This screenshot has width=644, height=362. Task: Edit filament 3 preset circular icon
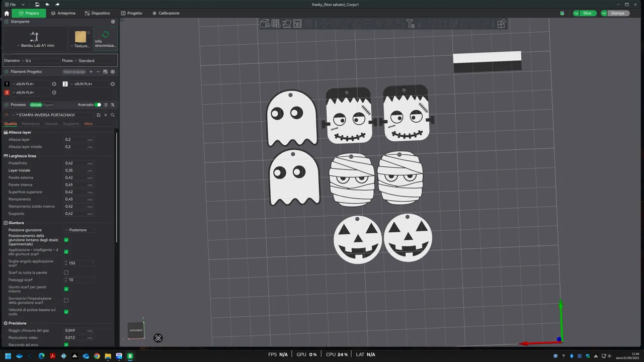[x=54, y=93]
